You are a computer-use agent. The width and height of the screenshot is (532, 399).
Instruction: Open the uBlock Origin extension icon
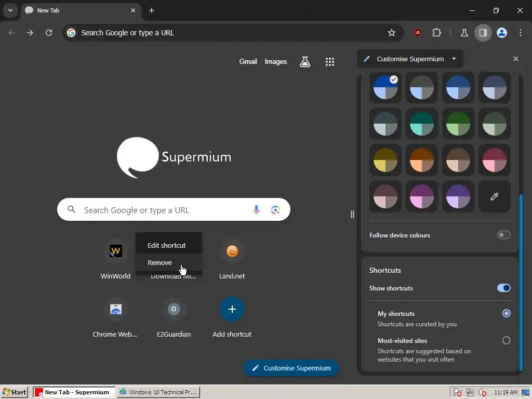(418, 33)
